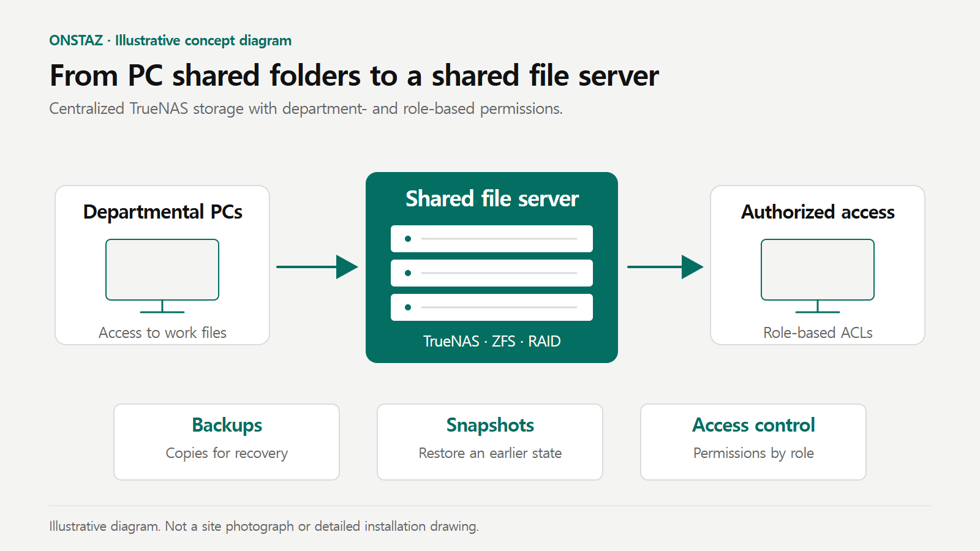Select the Access control card

pyautogui.click(x=753, y=442)
